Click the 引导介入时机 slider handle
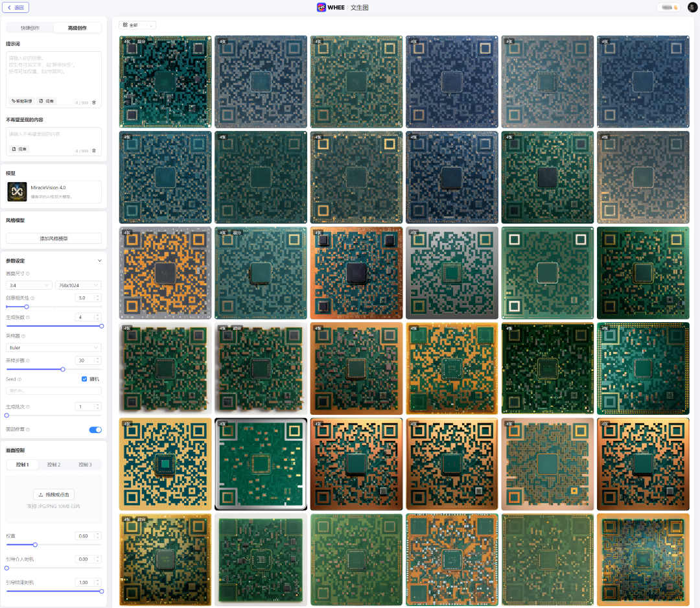Image resolution: width=700 pixels, height=608 pixels. pyautogui.click(x=6, y=568)
